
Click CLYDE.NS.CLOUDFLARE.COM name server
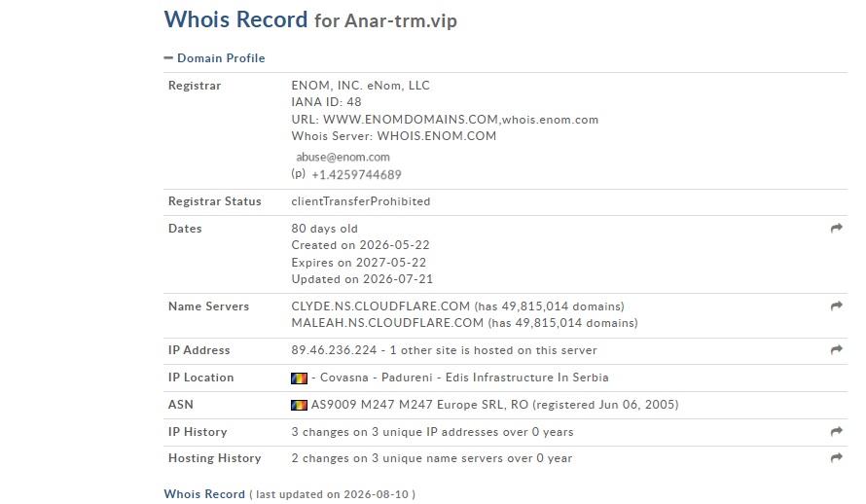pyautogui.click(x=380, y=306)
